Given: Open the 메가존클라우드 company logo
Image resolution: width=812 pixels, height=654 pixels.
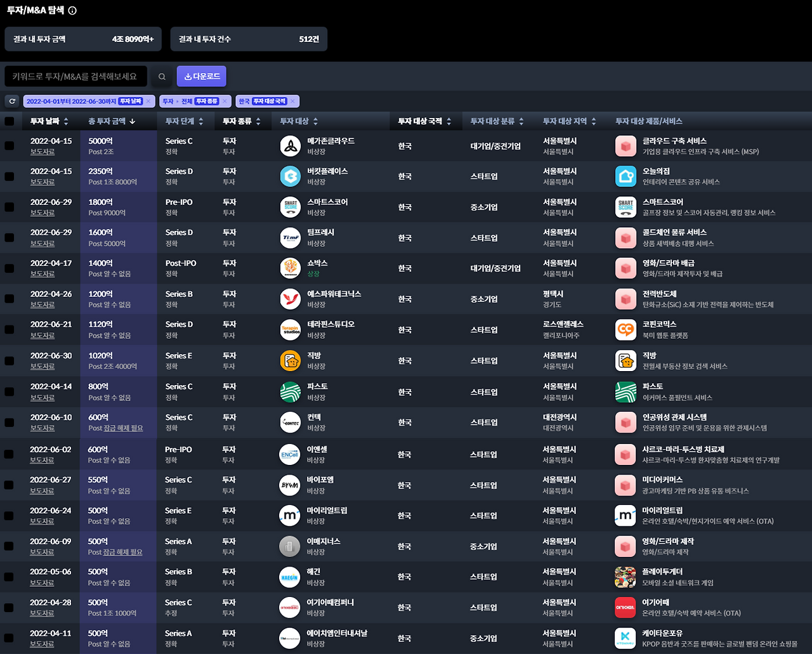Looking at the screenshot, I should pos(291,146).
